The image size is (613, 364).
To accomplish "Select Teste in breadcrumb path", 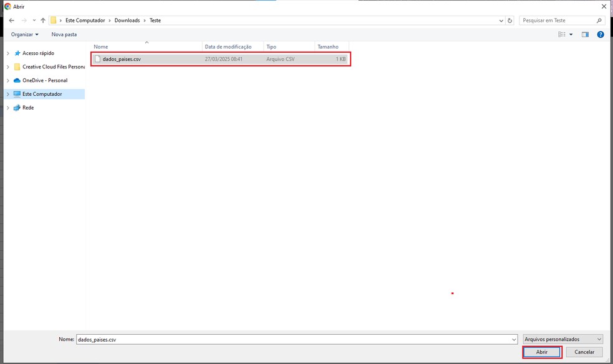I will 155,21.
